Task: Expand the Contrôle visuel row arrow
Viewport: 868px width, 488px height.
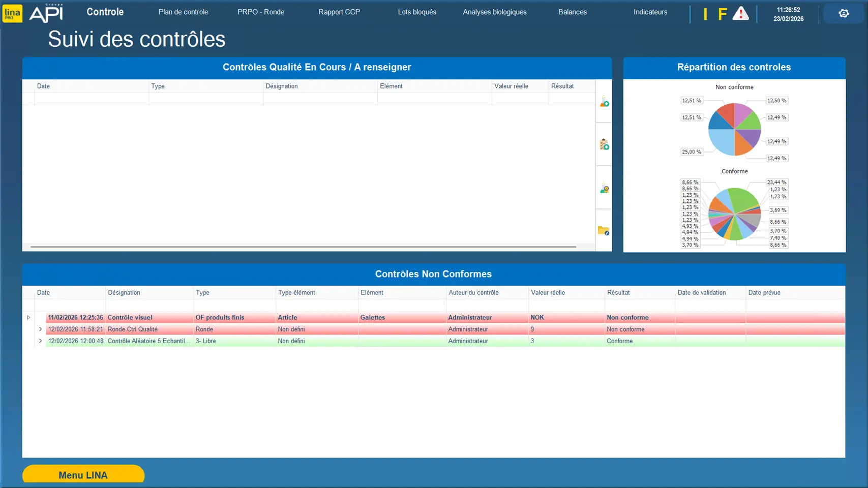Action: click(28, 318)
